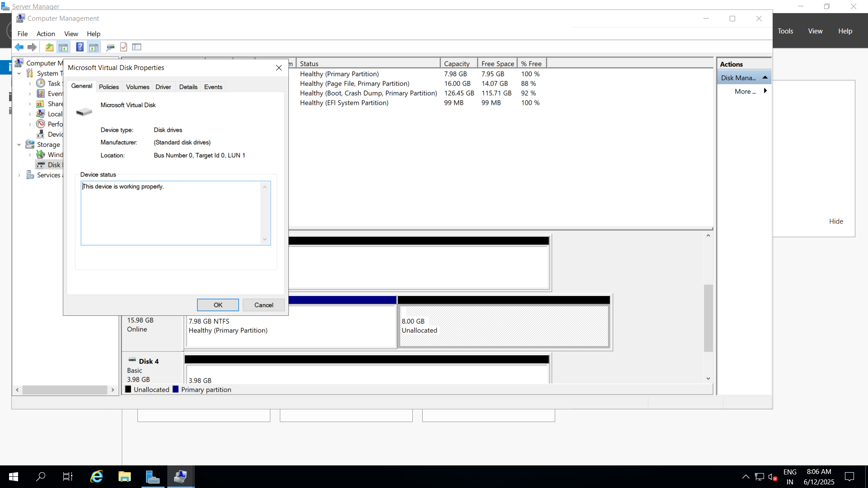
Task: Click the Disk 4 label
Action: pos(148,361)
